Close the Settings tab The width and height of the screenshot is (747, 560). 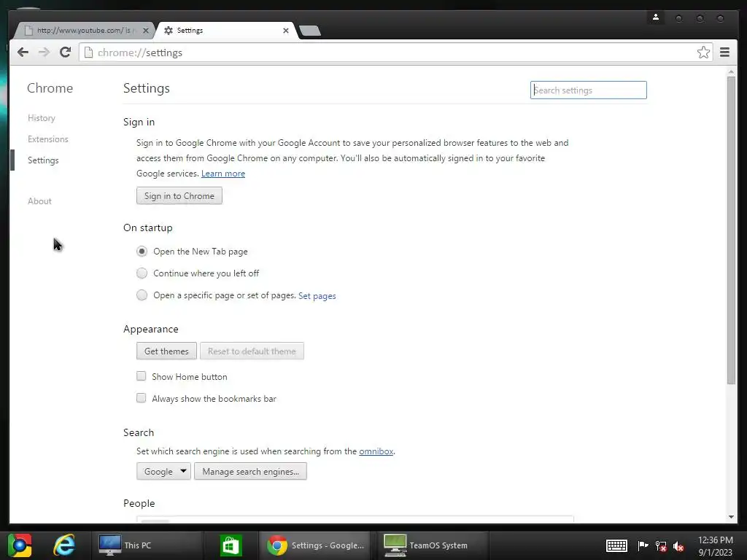pos(286,31)
